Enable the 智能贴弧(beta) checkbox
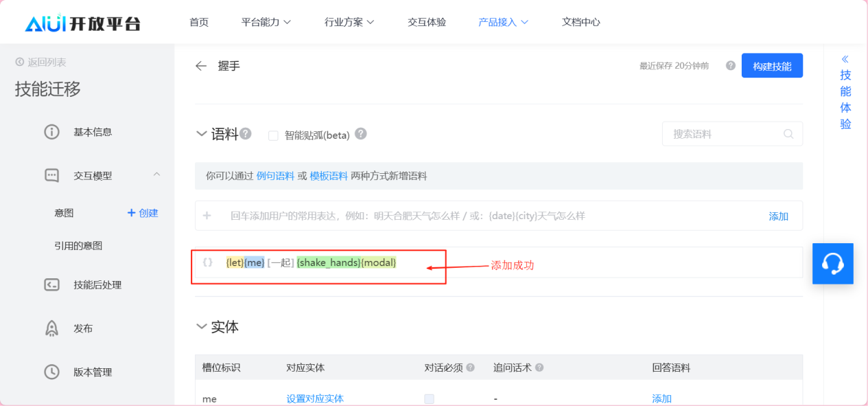The height and width of the screenshot is (406, 868). coord(273,135)
